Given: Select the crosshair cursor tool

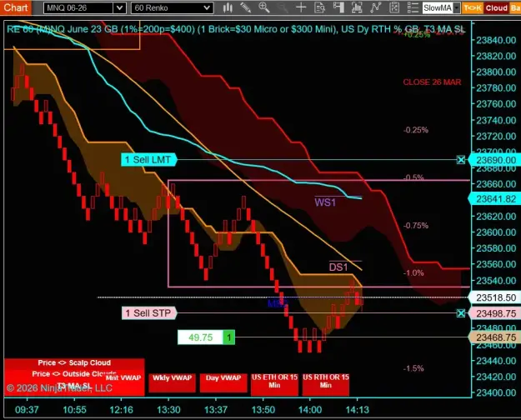Looking at the screenshot, I should click(301, 7).
